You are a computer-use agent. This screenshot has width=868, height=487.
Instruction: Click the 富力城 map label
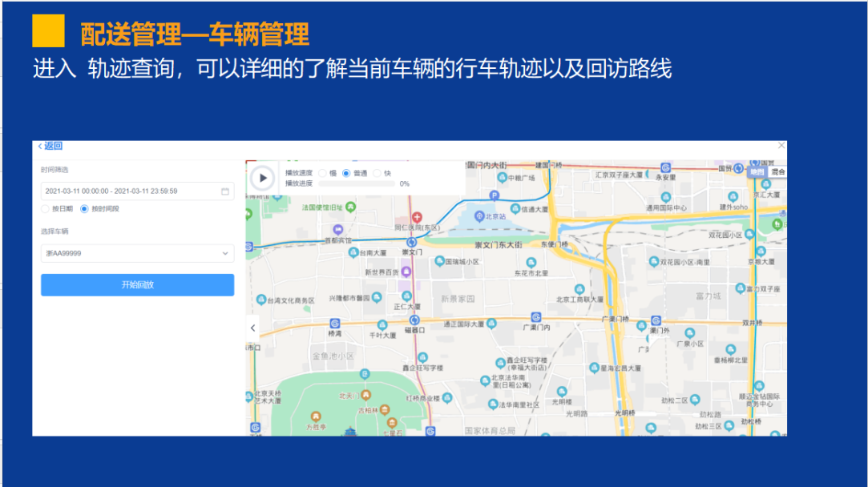[x=709, y=296]
